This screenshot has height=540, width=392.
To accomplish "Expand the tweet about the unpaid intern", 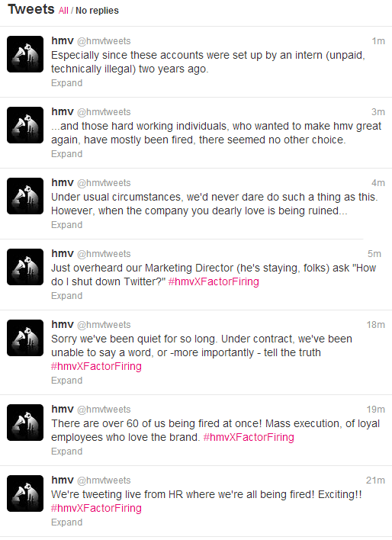I will coord(67,83).
